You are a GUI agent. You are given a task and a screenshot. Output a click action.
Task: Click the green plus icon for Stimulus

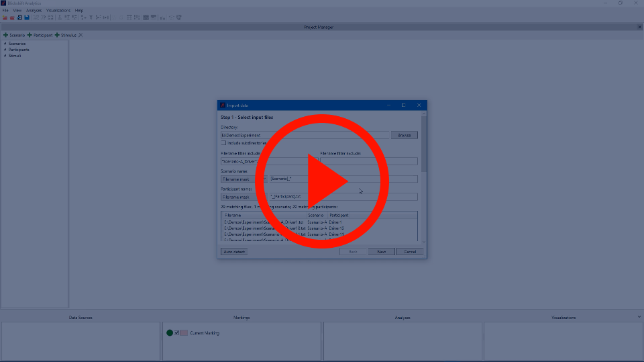[x=57, y=35]
